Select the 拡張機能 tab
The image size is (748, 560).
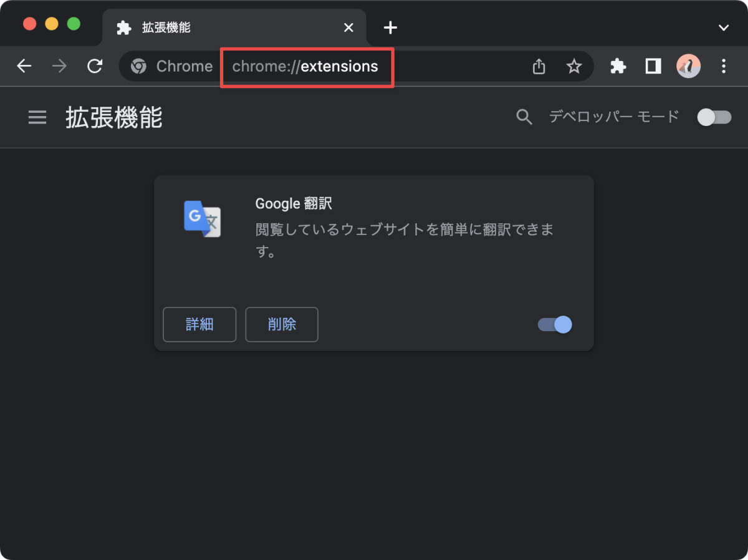(x=236, y=27)
